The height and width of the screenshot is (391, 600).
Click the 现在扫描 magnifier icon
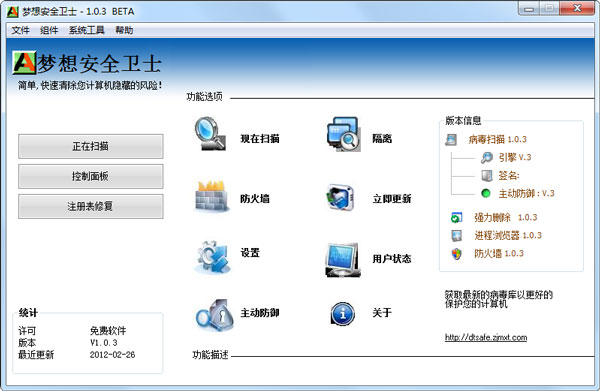(x=210, y=134)
